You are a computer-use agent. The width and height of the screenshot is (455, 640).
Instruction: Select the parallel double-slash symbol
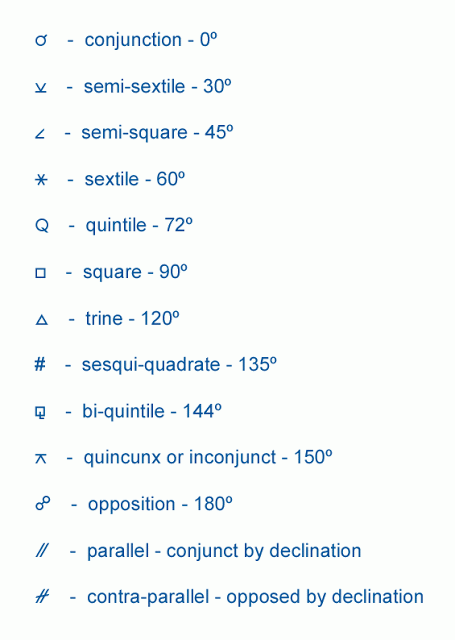(42, 551)
